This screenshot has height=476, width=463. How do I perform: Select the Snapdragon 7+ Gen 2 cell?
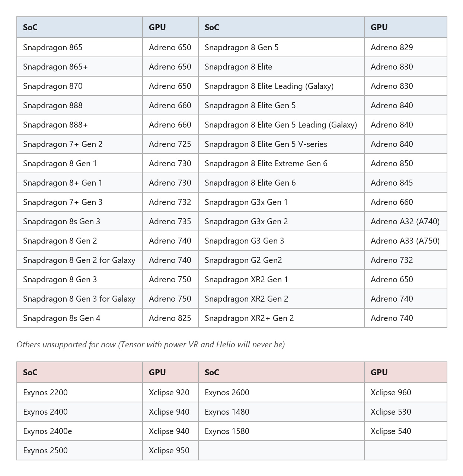click(80, 144)
